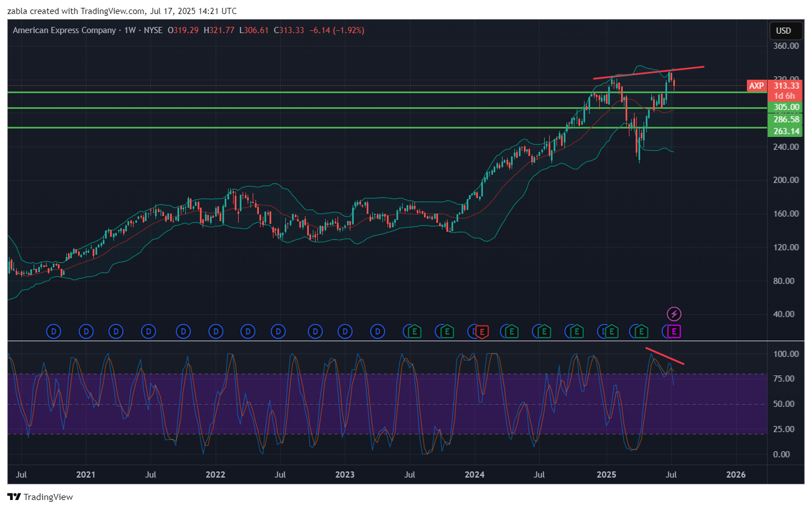This screenshot has height=509, width=812.
Task: Click the 160.00 price axis label
Action: (x=786, y=214)
